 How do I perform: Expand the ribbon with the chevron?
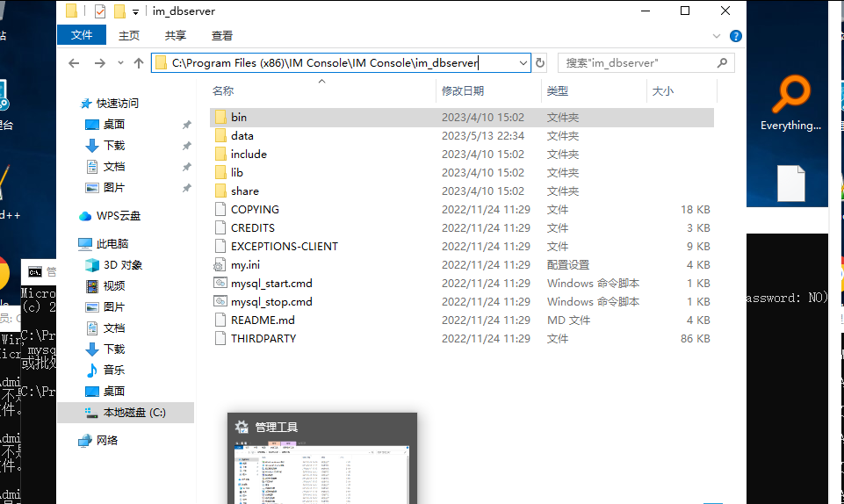[717, 36]
